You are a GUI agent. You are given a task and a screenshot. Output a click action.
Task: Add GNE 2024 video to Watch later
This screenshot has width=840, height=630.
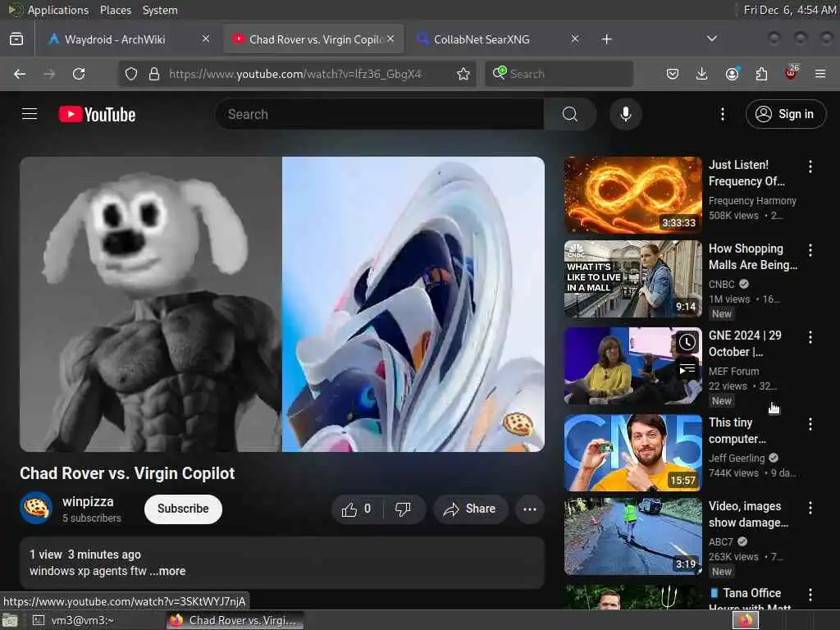click(687, 342)
